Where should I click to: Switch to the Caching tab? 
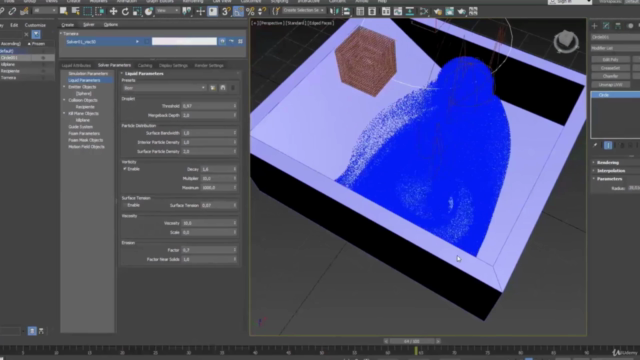coord(144,65)
